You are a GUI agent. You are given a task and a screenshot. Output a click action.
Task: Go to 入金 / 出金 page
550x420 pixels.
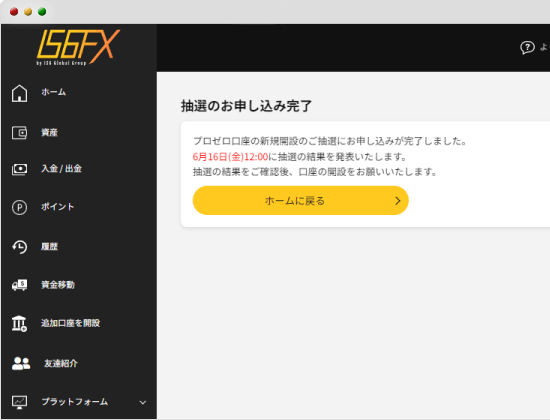tap(61, 169)
